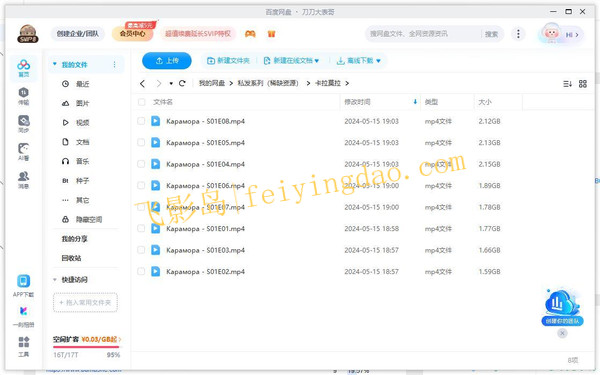Click the gift icon in top bar
This screenshot has width=600, height=375.
click(x=272, y=34)
